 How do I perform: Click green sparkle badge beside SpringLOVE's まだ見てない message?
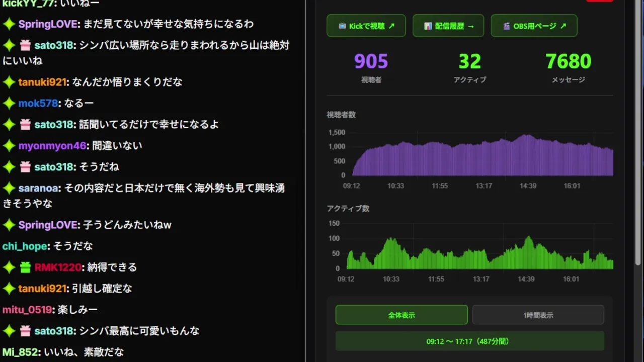point(9,24)
